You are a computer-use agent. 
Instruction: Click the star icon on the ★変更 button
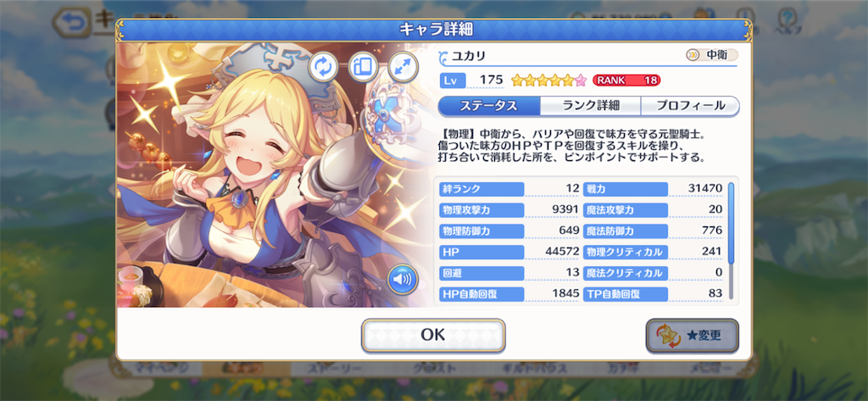pyautogui.click(x=666, y=336)
